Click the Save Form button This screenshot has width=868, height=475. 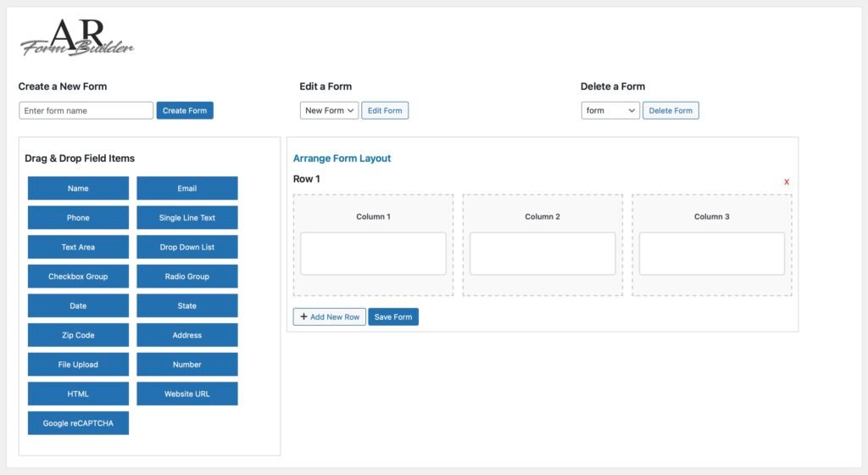[393, 316]
